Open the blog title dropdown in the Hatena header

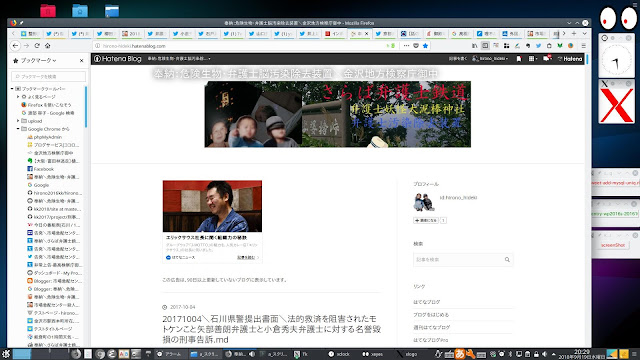(x=179, y=59)
